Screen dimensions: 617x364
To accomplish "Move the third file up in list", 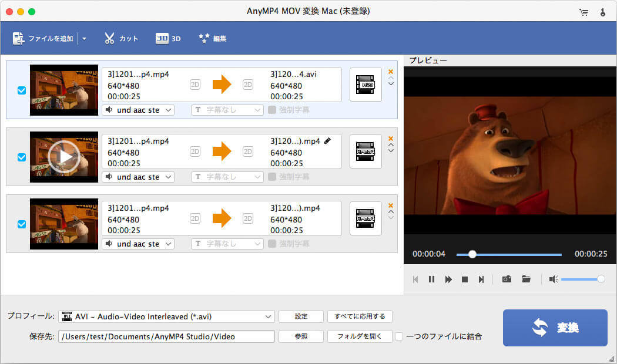I will (391, 211).
